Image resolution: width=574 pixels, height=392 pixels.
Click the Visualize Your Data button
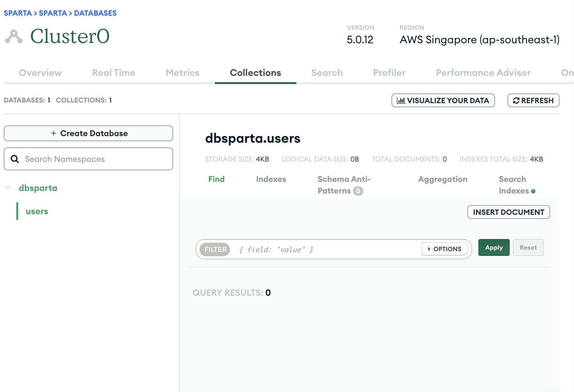[443, 100]
